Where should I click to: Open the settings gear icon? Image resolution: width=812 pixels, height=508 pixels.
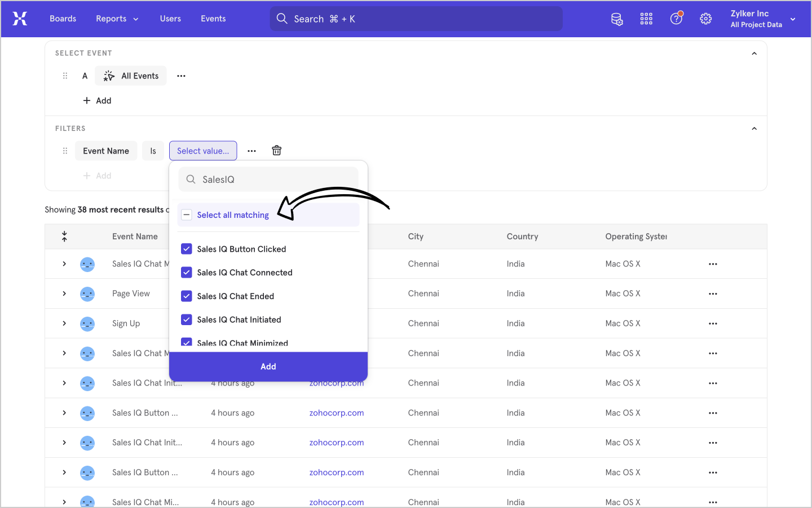[x=705, y=19]
